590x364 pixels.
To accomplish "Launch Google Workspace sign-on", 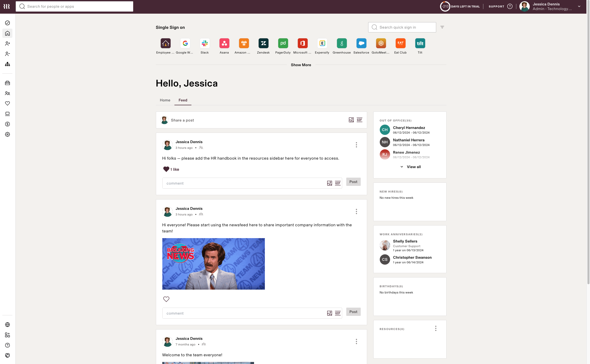I will 185,43.
